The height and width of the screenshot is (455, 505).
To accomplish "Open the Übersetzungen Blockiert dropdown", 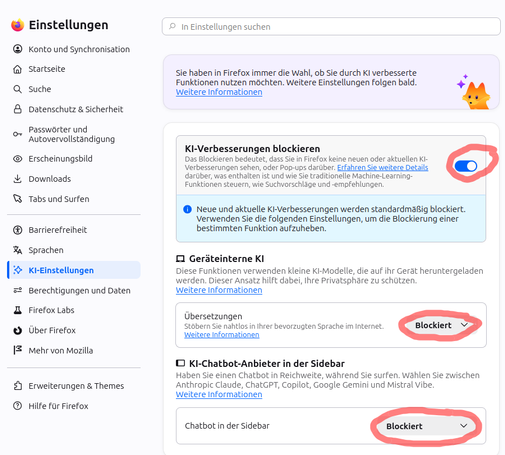I will [441, 325].
